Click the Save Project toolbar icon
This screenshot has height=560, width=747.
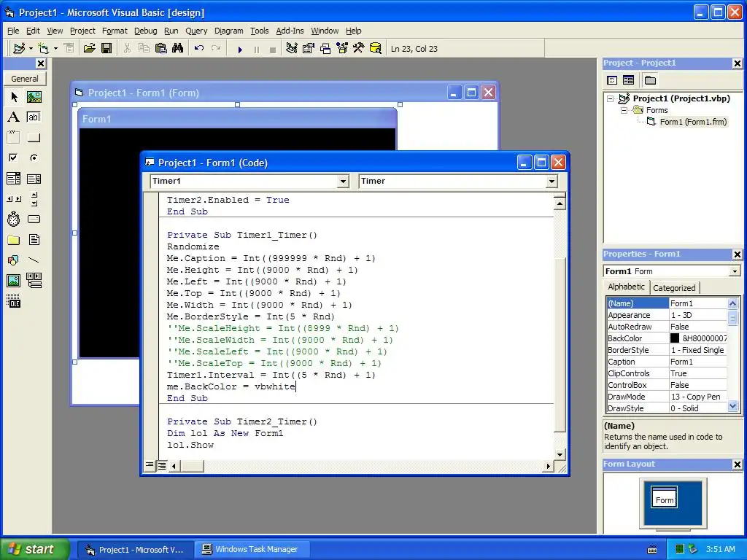107,49
